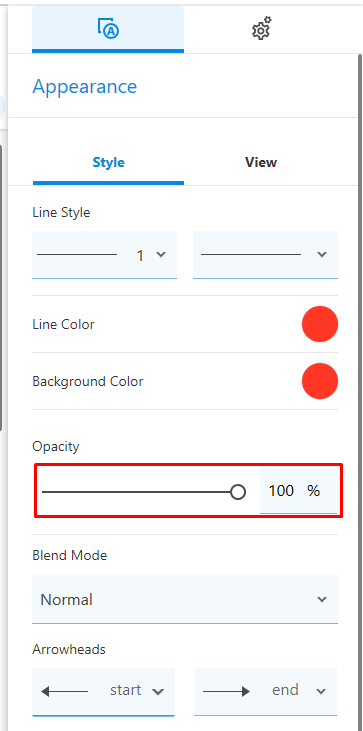Open the Blend Mode Normal dropdown
The width and height of the screenshot is (363, 731).
(185, 599)
